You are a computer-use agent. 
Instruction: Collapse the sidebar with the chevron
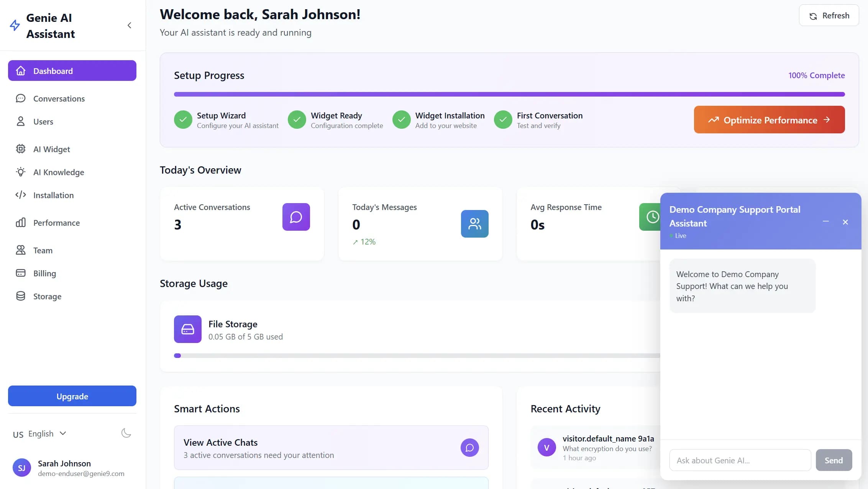130,25
